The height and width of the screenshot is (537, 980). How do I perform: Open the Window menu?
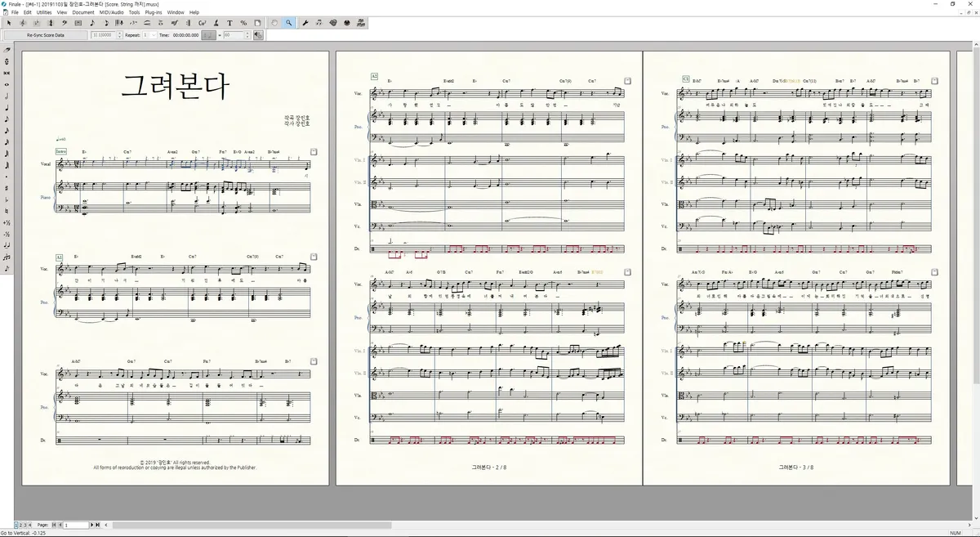tap(176, 12)
